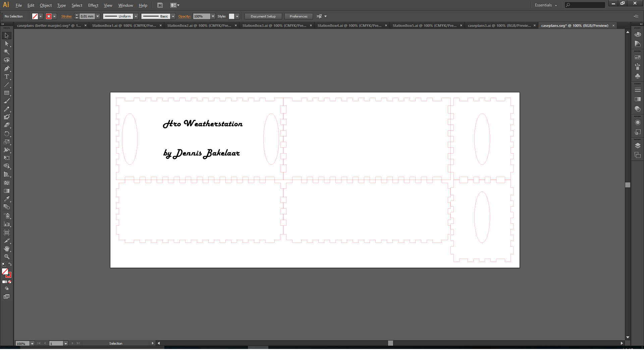Open the Effect menu
This screenshot has height=350, width=644.
coord(93,5)
